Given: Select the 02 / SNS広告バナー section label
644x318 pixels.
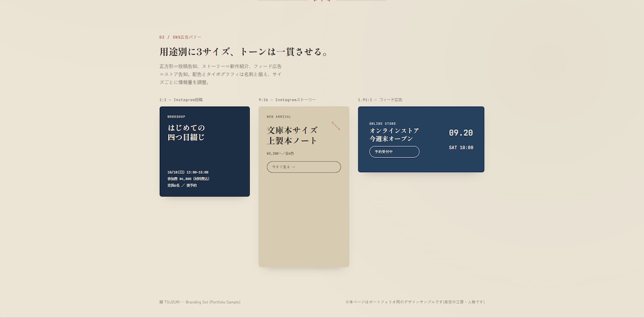Looking at the screenshot, I should click(181, 38).
